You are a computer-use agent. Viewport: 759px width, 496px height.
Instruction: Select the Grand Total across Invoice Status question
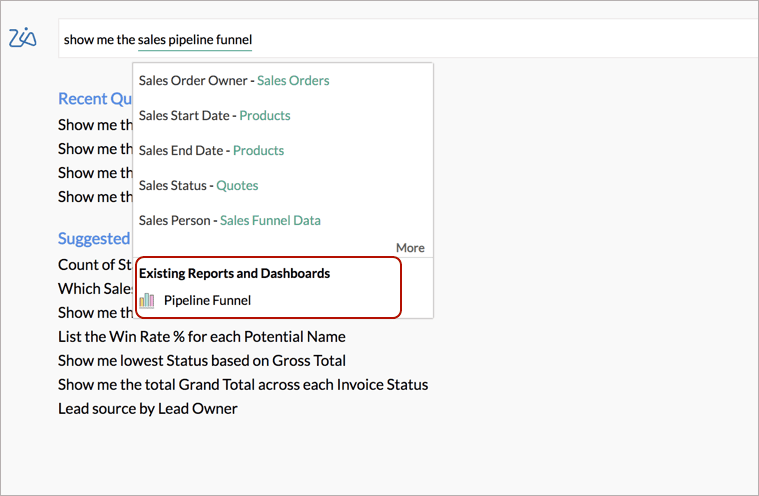[x=242, y=385]
